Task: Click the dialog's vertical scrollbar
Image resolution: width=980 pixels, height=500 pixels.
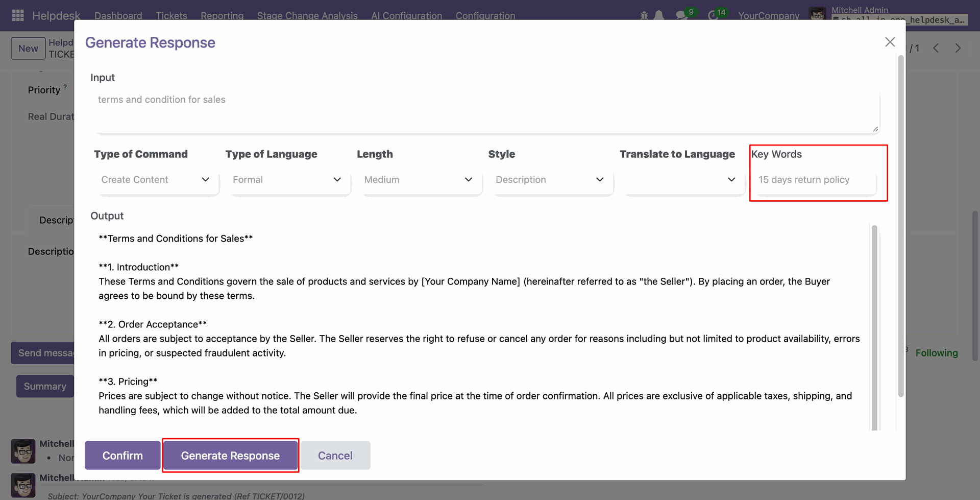Action: [901, 227]
